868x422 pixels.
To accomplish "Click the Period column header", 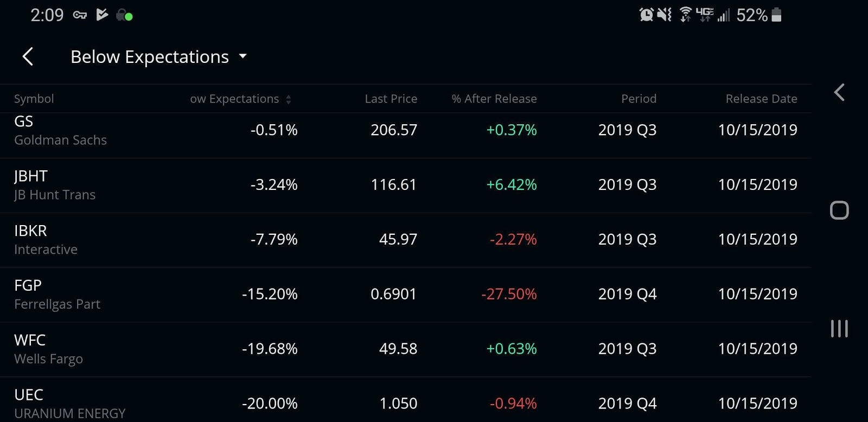I will 639,99.
